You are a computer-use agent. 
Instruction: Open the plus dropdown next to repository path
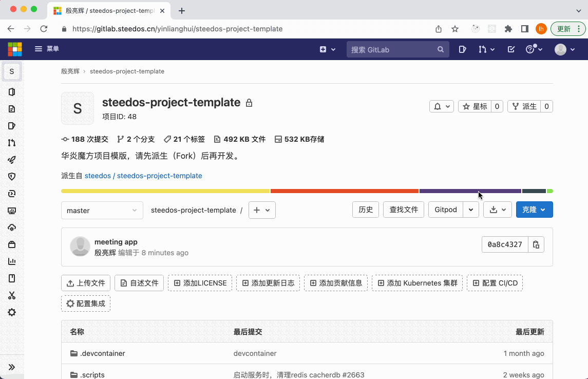coord(262,210)
